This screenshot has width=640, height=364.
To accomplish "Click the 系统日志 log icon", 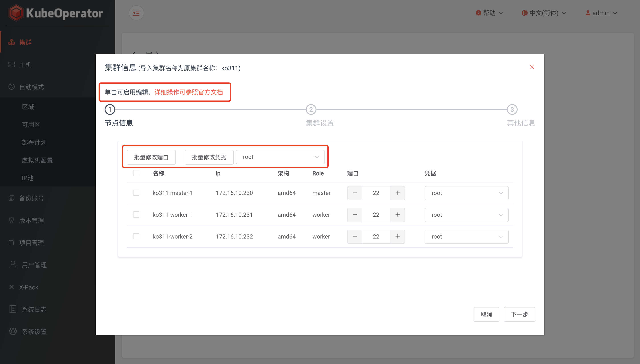I will 13,309.
